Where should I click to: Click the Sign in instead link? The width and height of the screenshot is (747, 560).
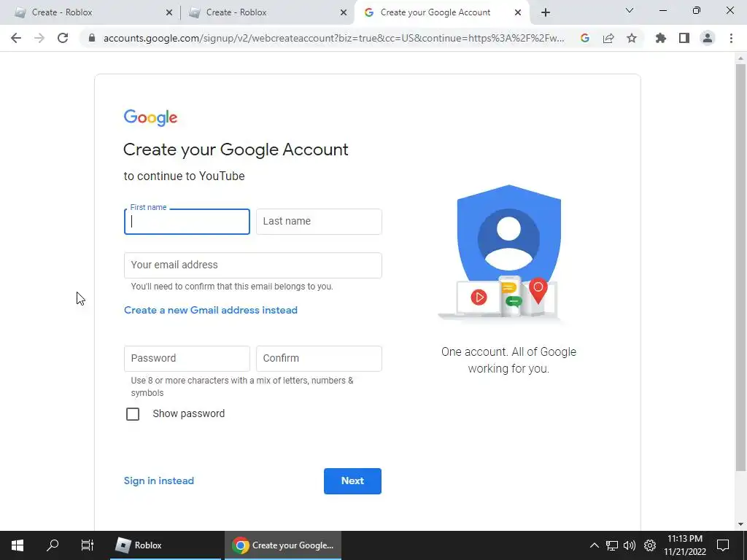[158, 481]
